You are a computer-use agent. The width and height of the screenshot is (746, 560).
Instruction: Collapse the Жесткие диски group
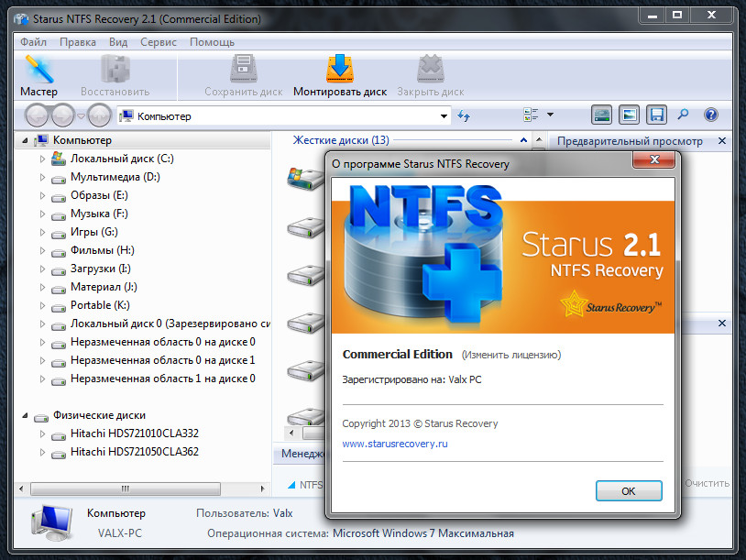click(523, 140)
